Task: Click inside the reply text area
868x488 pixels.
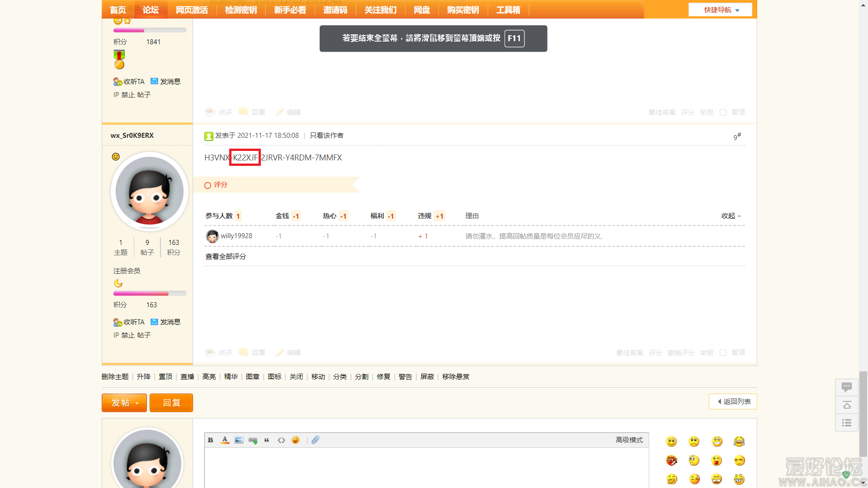Action: 426,468
